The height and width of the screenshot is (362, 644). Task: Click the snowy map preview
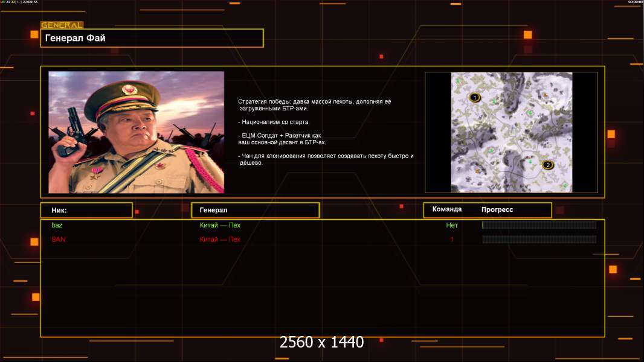click(511, 132)
